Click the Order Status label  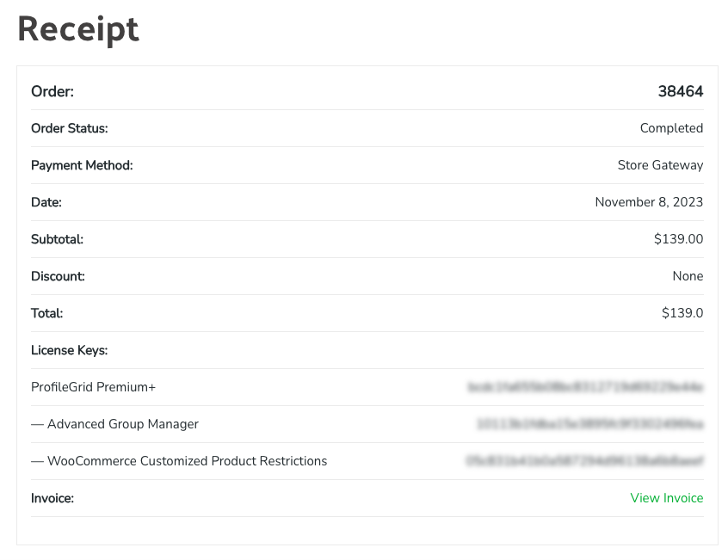coord(70,128)
